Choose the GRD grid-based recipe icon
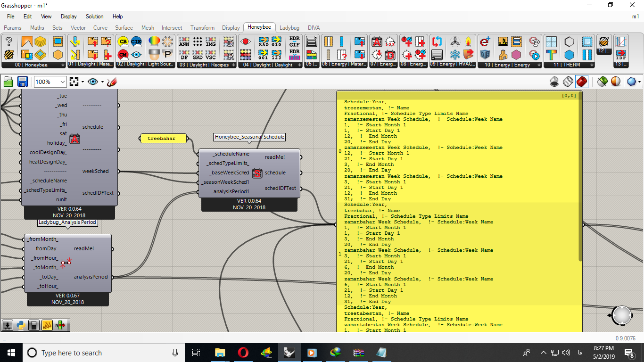The width and height of the screenshot is (644, 362). pos(198,54)
